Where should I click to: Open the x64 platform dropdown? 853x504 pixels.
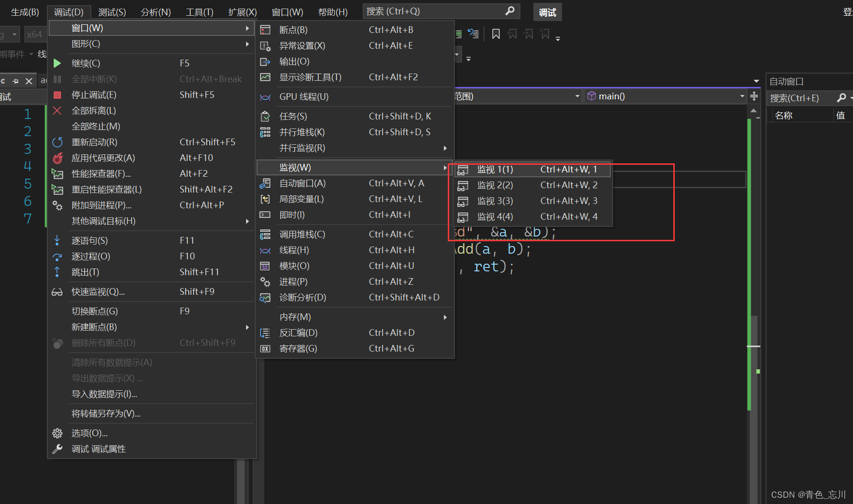click(34, 34)
